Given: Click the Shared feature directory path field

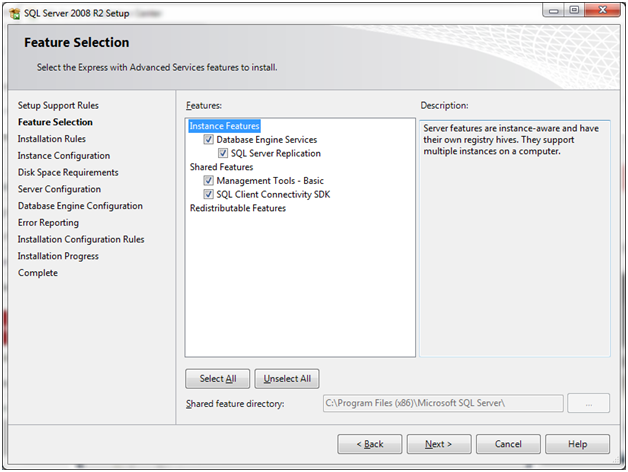Looking at the screenshot, I should tap(441, 403).
